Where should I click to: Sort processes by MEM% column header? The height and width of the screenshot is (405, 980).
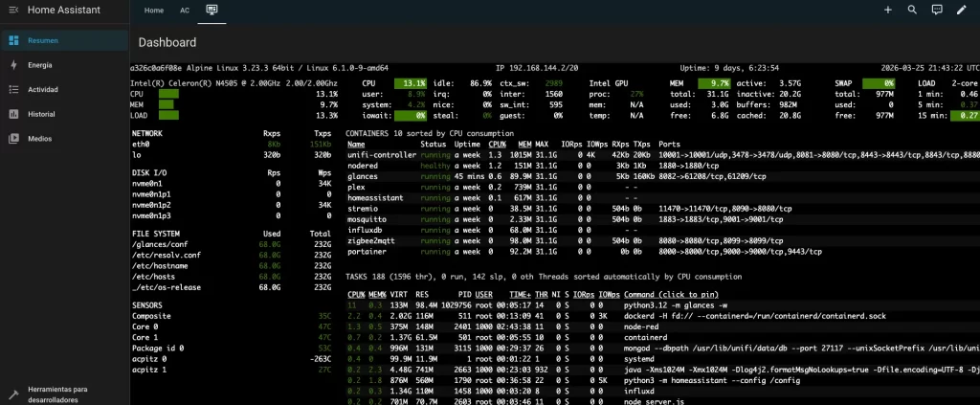tap(377, 294)
